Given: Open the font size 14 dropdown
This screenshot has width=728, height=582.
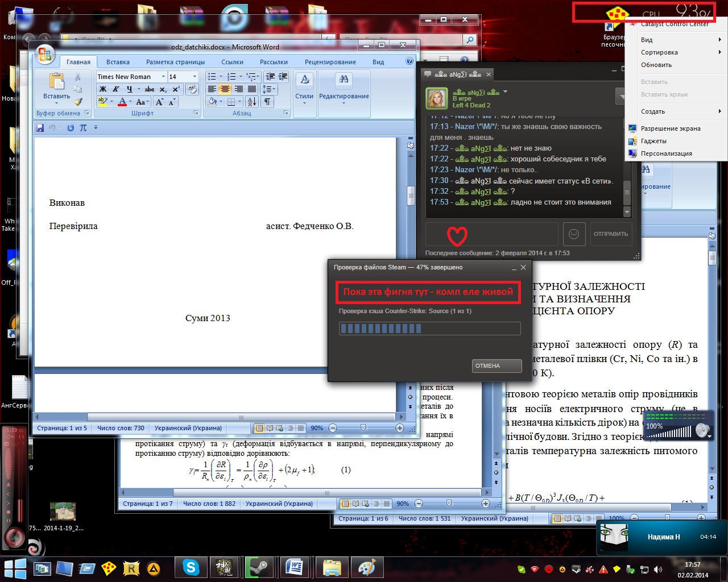Looking at the screenshot, I should 195,77.
